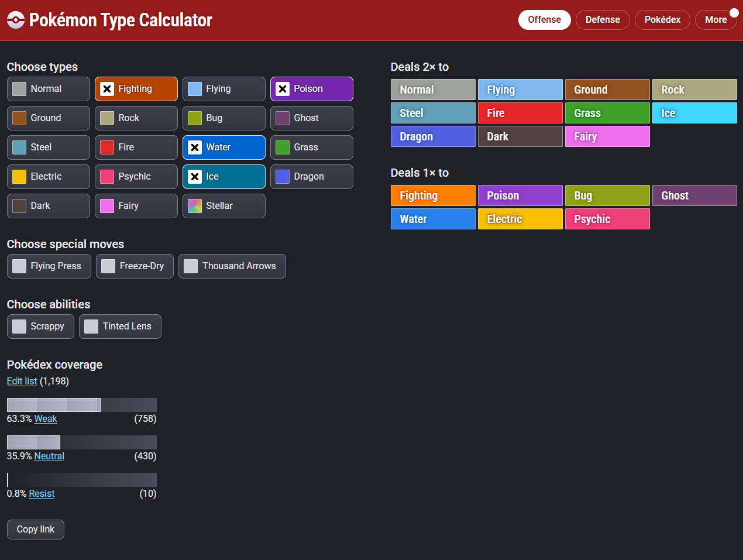Click the Dark result badge
The image size is (743, 560).
(520, 136)
